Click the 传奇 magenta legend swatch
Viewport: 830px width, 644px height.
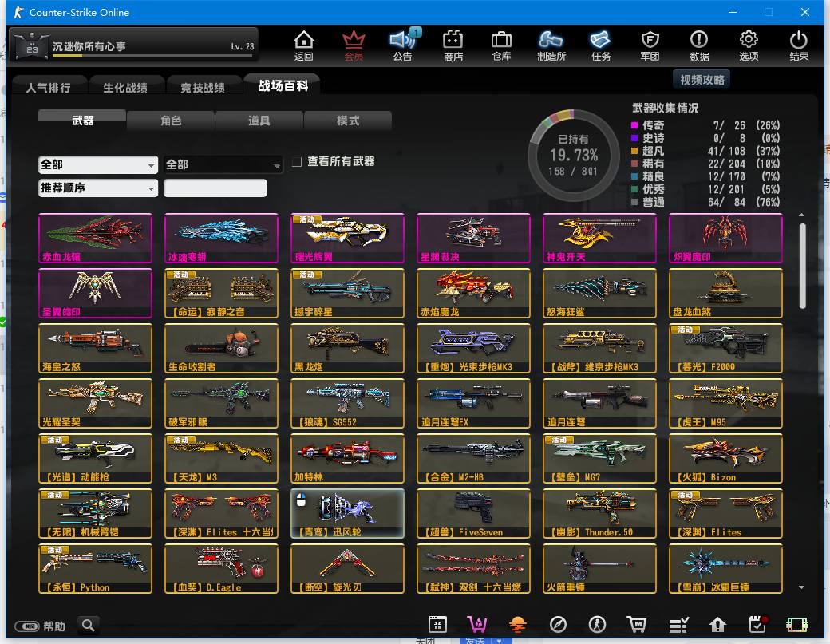[x=634, y=125]
